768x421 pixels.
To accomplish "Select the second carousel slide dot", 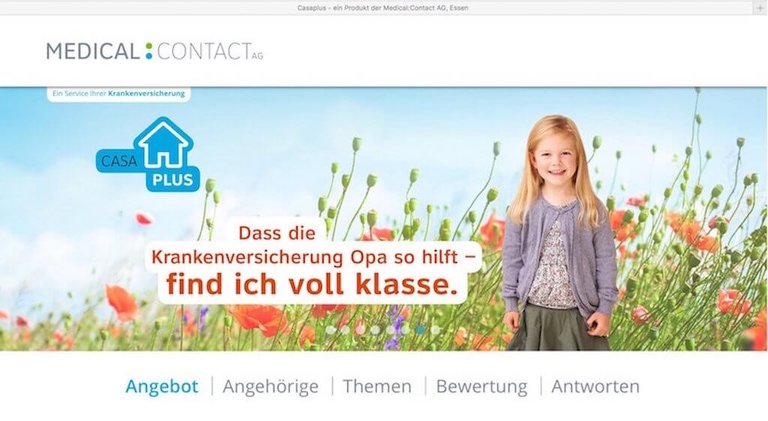I will (345, 330).
